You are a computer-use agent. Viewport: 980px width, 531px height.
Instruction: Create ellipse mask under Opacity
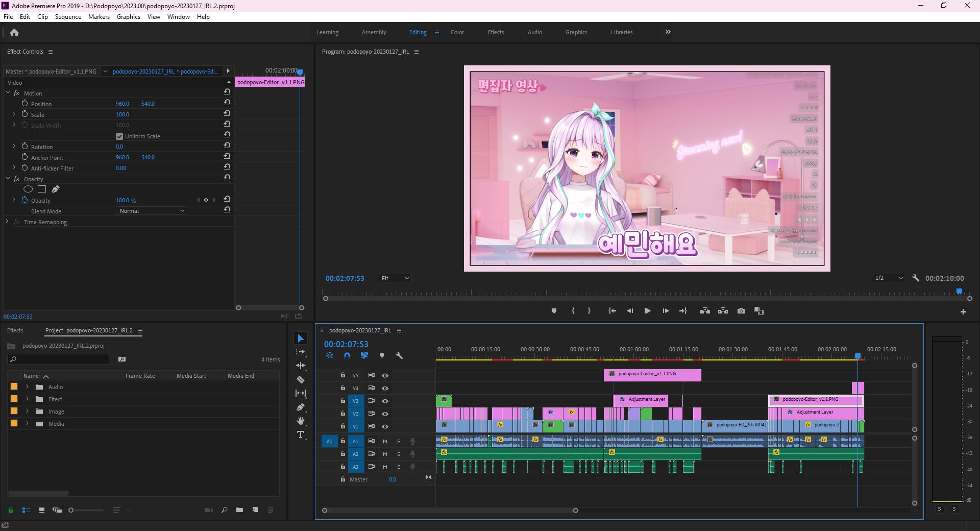point(28,189)
